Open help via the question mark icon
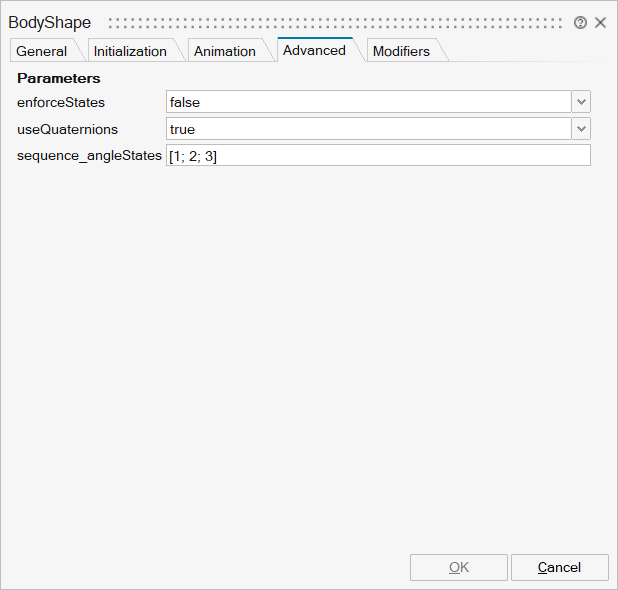 tap(580, 23)
